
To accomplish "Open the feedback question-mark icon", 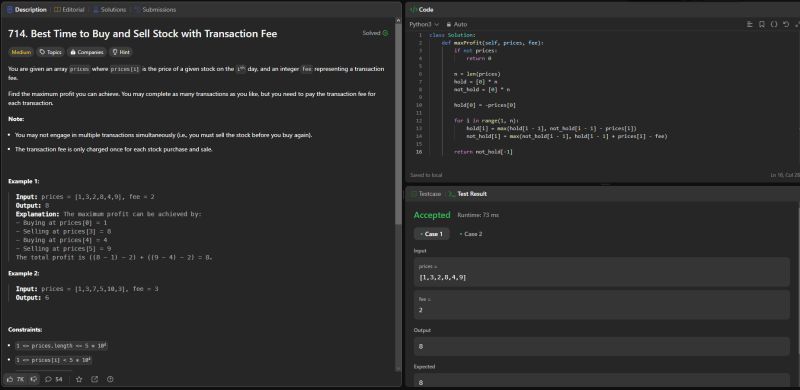I will click(x=110, y=379).
